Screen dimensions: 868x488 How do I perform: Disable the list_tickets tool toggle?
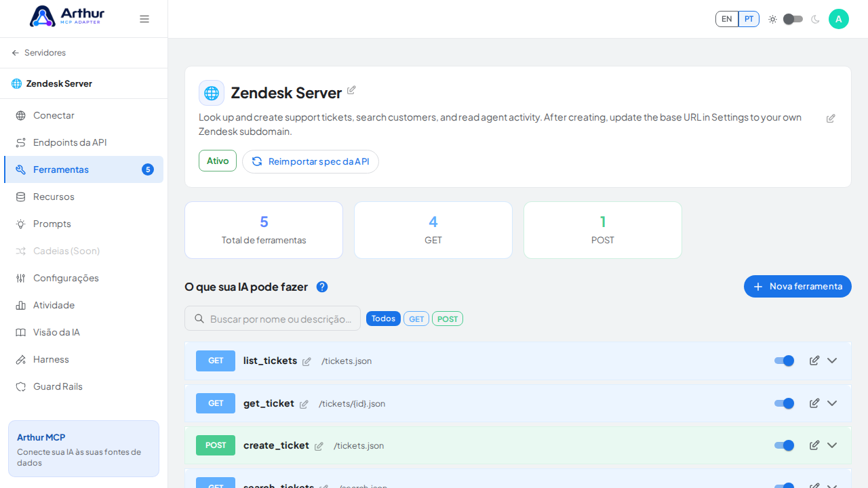(784, 361)
